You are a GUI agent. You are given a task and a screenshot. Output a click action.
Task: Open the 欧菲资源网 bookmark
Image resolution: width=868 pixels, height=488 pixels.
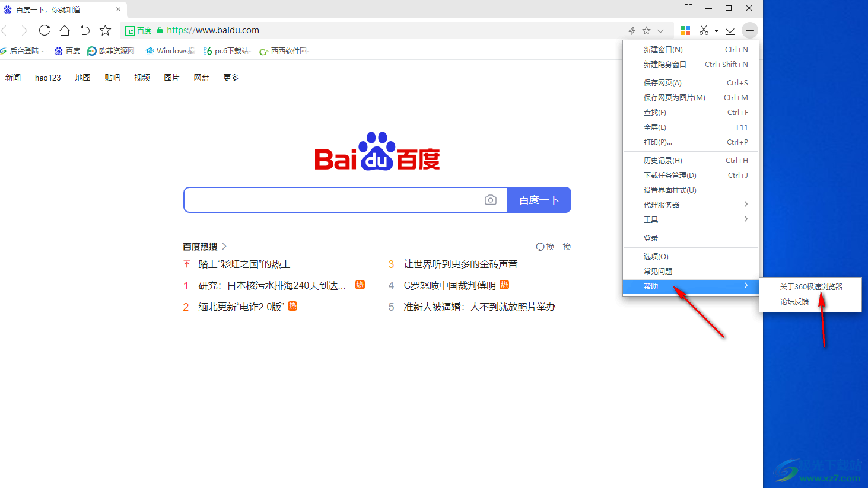(x=111, y=51)
